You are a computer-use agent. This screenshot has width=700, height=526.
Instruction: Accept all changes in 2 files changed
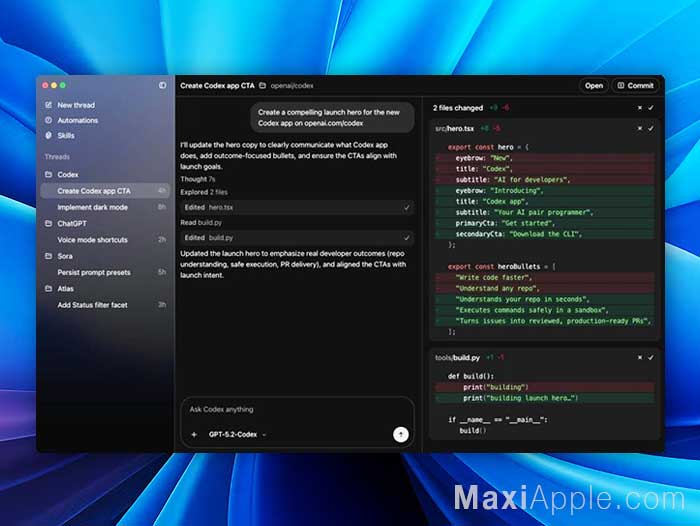(651, 108)
